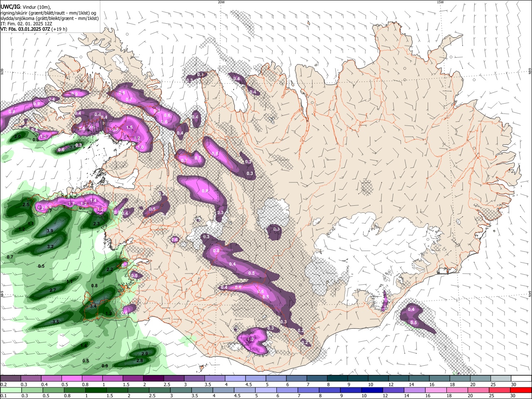Click the '2.8' rain value on the map
This screenshot has width=532, height=399.
(140, 360)
